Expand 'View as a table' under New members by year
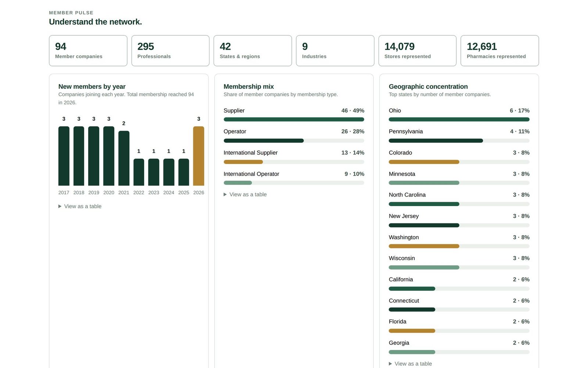 (x=80, y=206)
